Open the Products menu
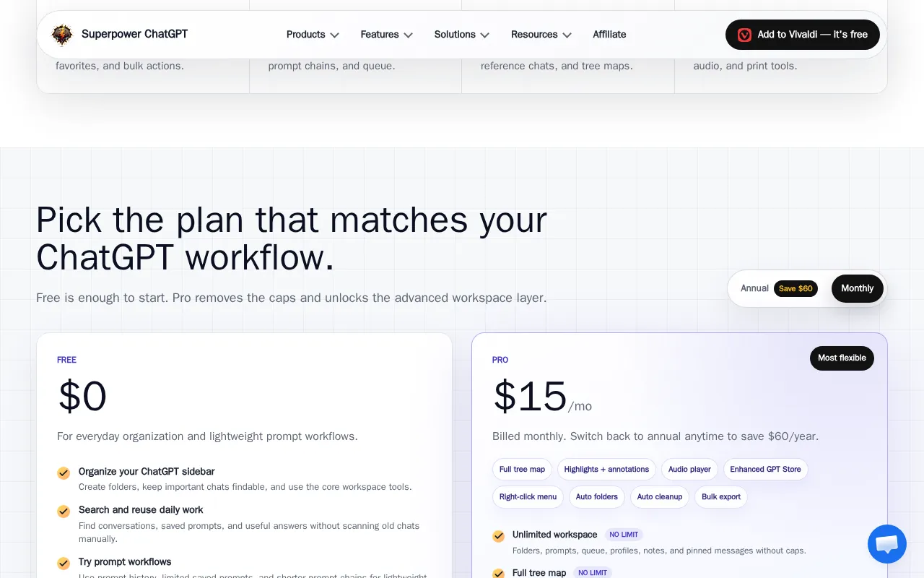The image size is (924, 578). (313, 35)
